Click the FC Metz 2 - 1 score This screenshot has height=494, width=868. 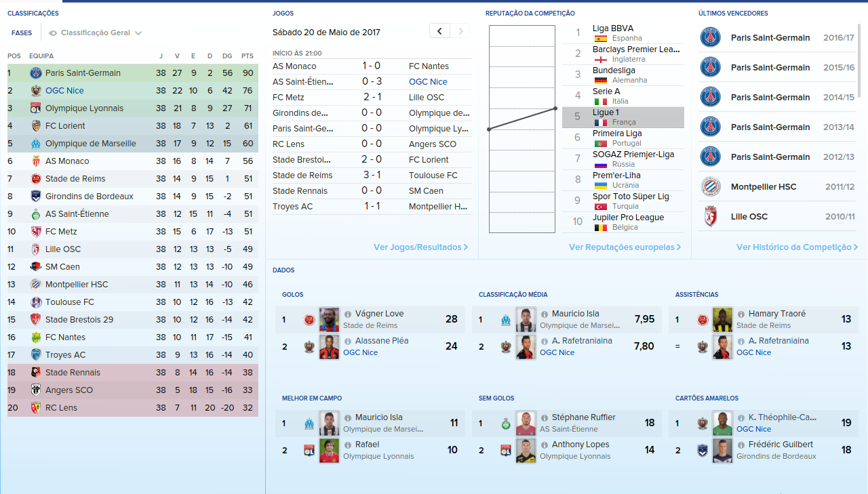pos(371,97)
